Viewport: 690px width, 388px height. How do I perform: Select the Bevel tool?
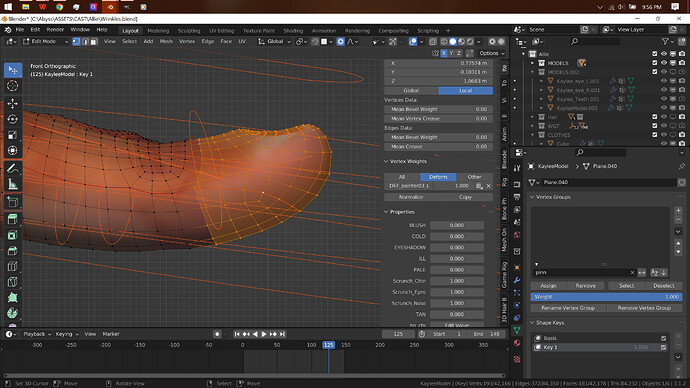(12, 251)
